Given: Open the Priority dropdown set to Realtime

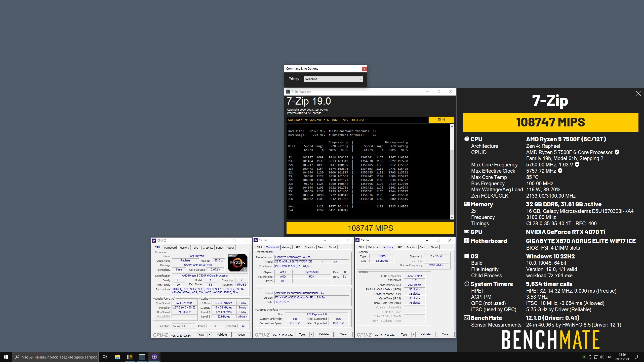Looking at the screenshot, I should (333, 79).
